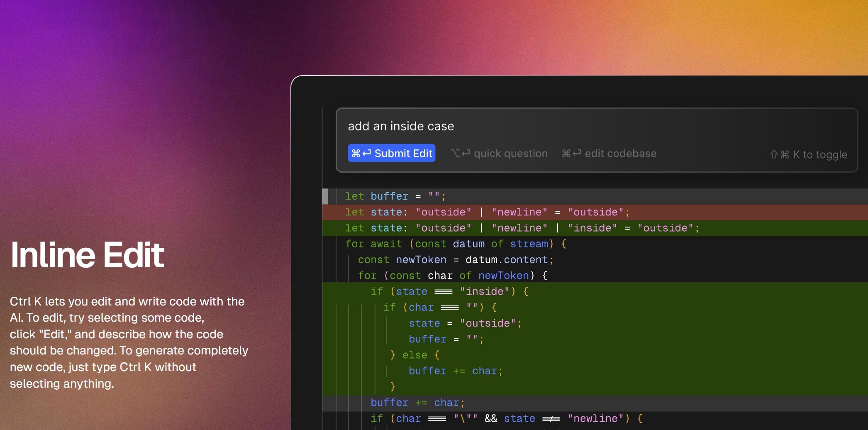The image size is (868, 430).
Task: Focus the 'add an inside case' prompt field
Action: [x=581, y=126]
